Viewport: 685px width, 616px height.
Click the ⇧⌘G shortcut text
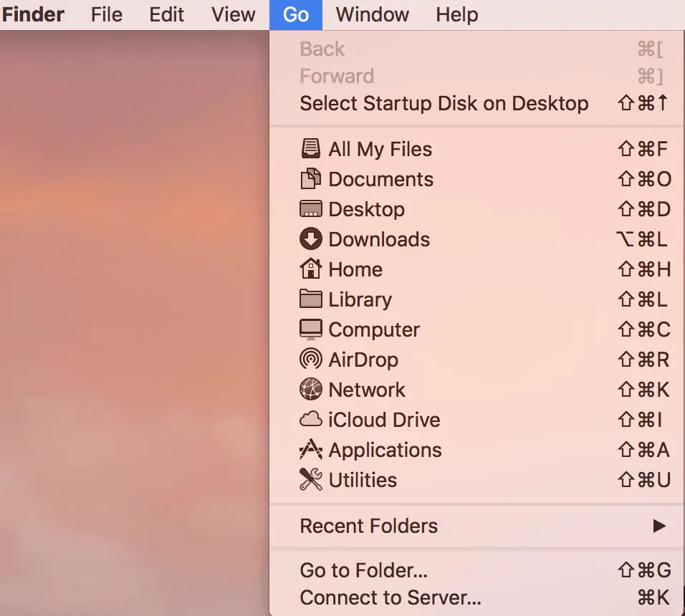tap(644, 570)
